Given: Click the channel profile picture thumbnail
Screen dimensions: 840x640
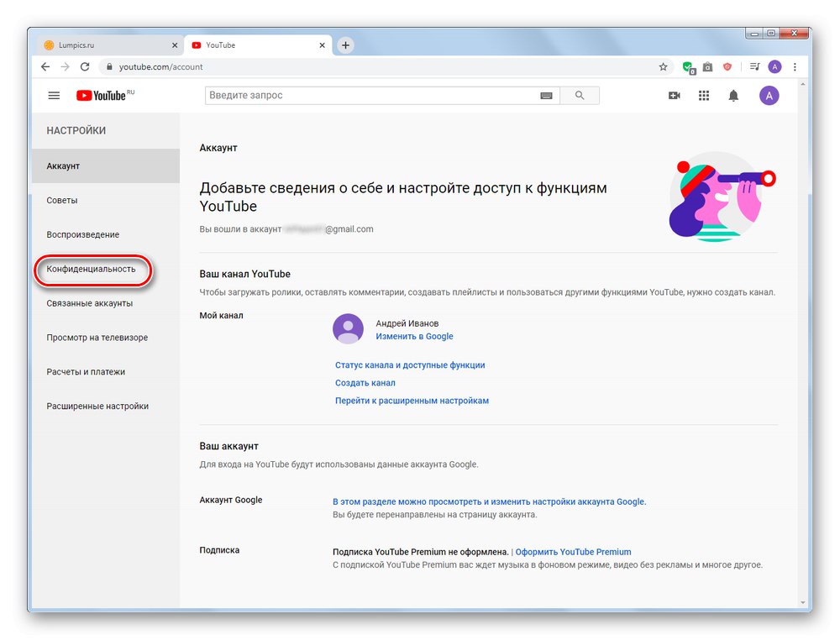Looking at the screenshot, I should pyautogui.click(x=348, y=329).
